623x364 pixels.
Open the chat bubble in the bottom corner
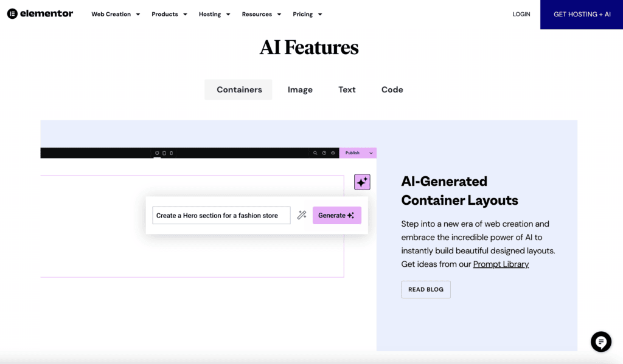tap(601, 342)
